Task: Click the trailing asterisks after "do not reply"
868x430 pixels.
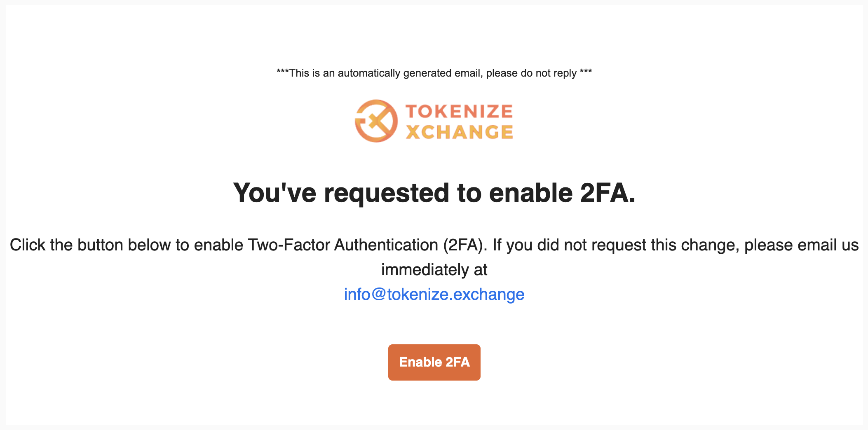Action: tap(586, 72)
